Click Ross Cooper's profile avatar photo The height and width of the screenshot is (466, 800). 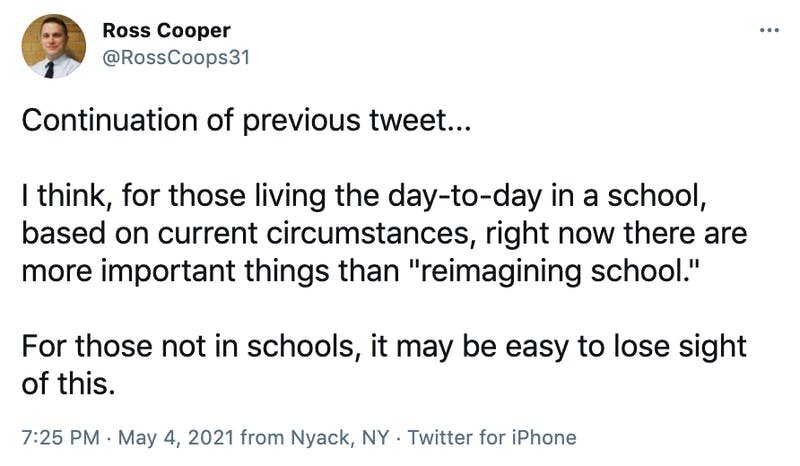54,46
